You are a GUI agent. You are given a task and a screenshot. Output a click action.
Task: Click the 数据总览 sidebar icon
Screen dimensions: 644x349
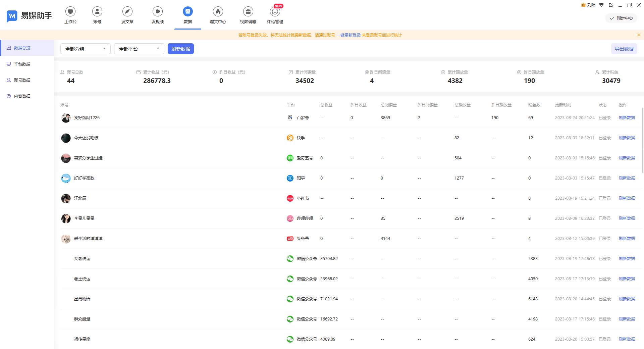pyautogui.click(x=9, y=48)
